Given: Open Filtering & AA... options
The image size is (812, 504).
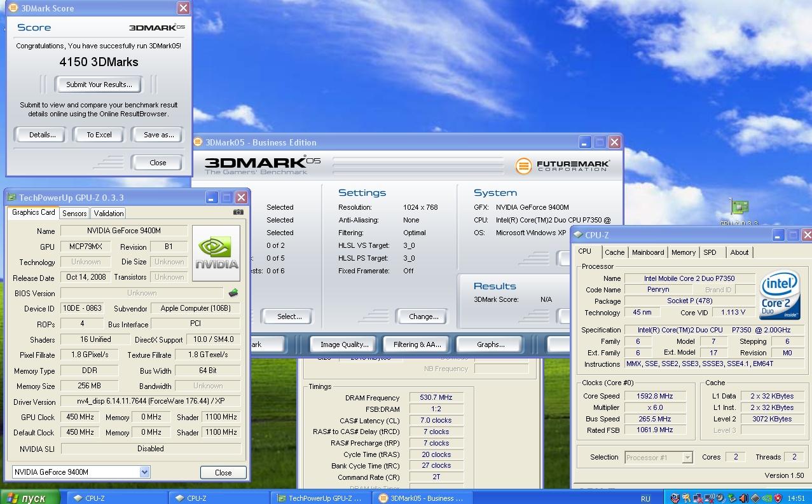Looking at the screenshot, I should tap(416, 344).
